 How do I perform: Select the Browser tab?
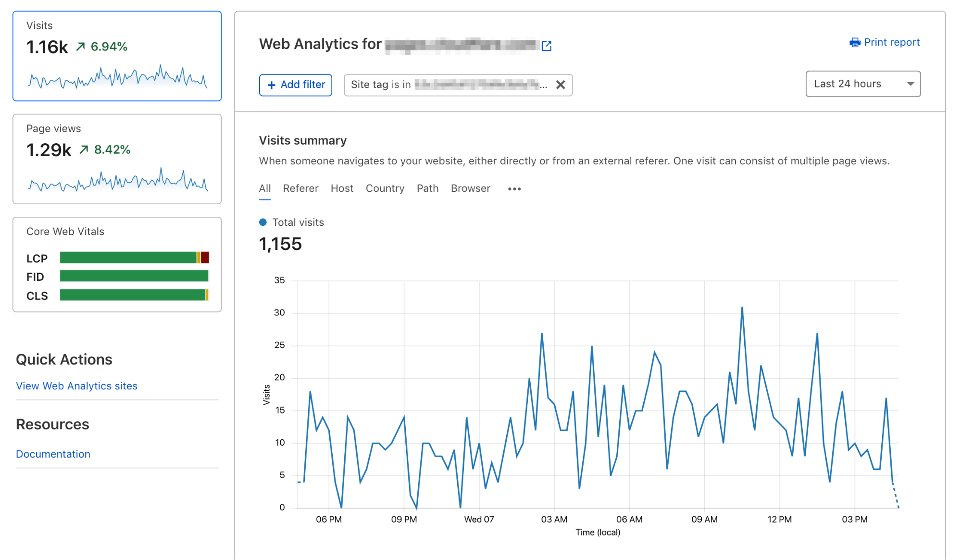(470, 188)
